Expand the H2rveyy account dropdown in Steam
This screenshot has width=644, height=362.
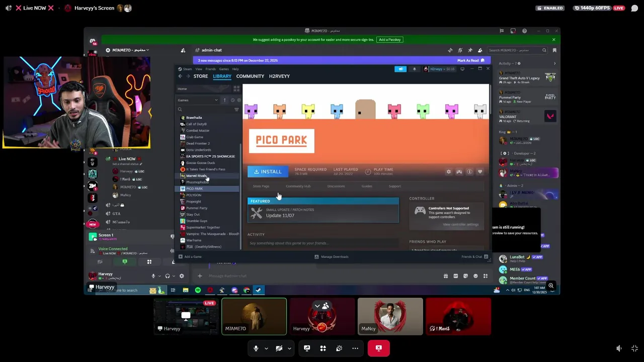pos(439,69)
